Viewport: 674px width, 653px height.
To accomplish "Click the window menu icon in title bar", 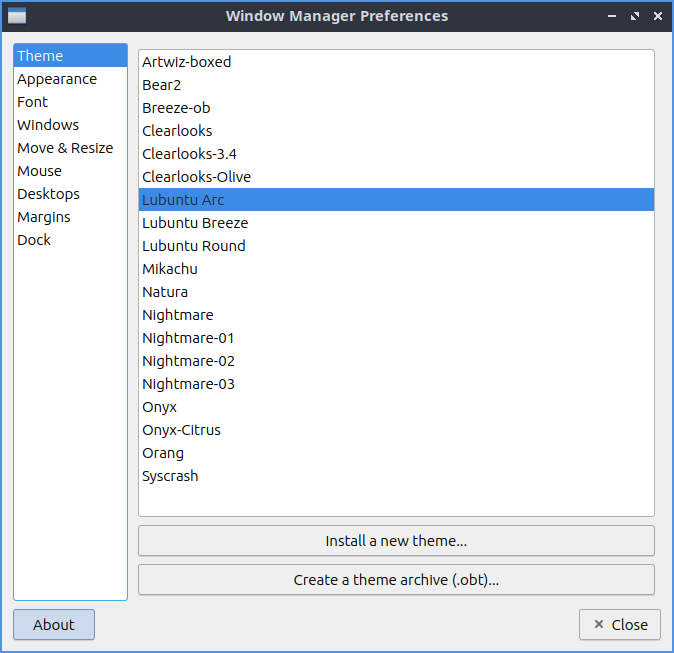I will point(17,16).
